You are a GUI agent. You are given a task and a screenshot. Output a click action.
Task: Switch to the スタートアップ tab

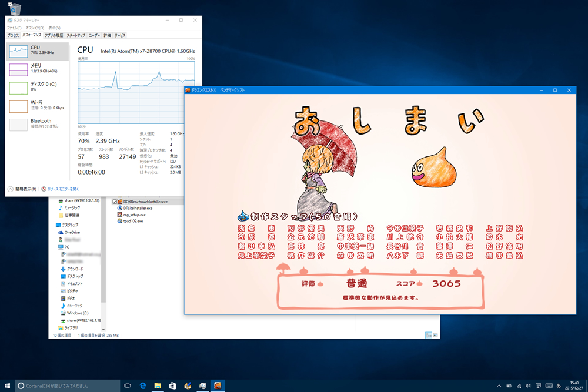(76, 36)
